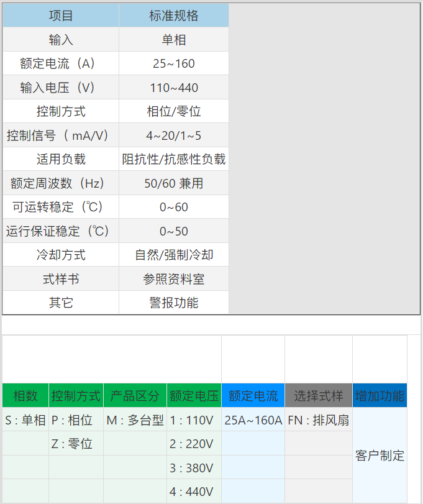This screenshot has height=504, width=423.
Task: Select the 25A~160A cell
Action: tap(253, 419)
